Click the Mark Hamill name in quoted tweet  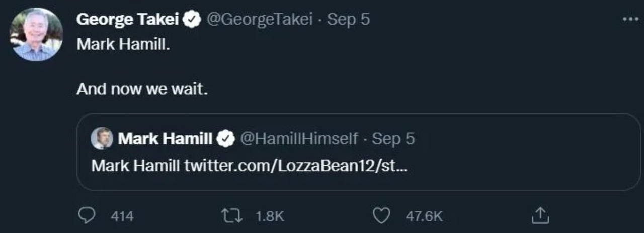[165, 139]
